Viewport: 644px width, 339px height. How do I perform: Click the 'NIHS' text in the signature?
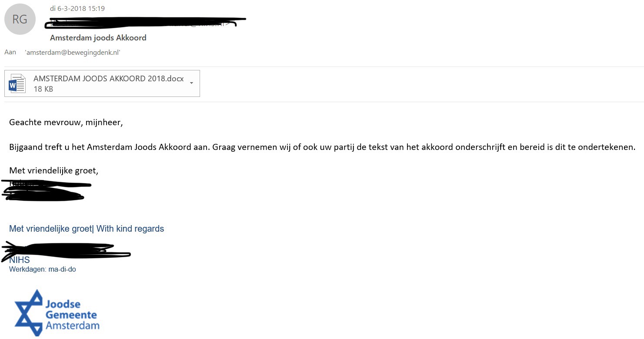point(20,260)
